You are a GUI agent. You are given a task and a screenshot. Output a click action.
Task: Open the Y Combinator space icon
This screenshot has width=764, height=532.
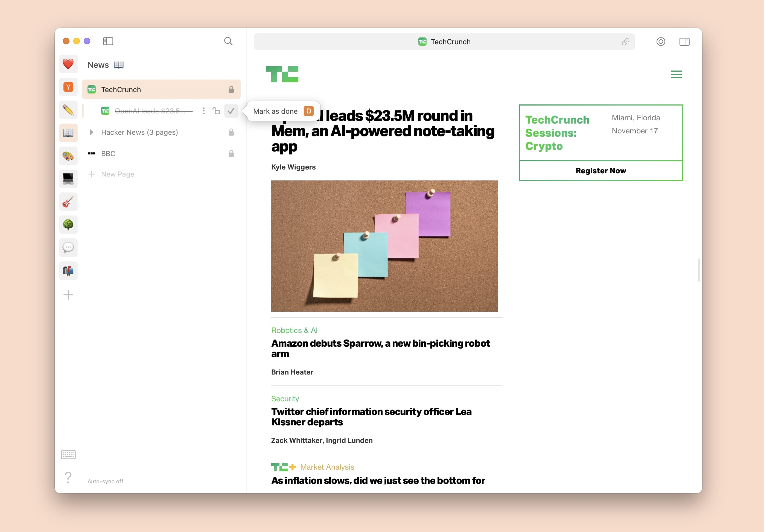pyautogui.click(x=68, y=87)
